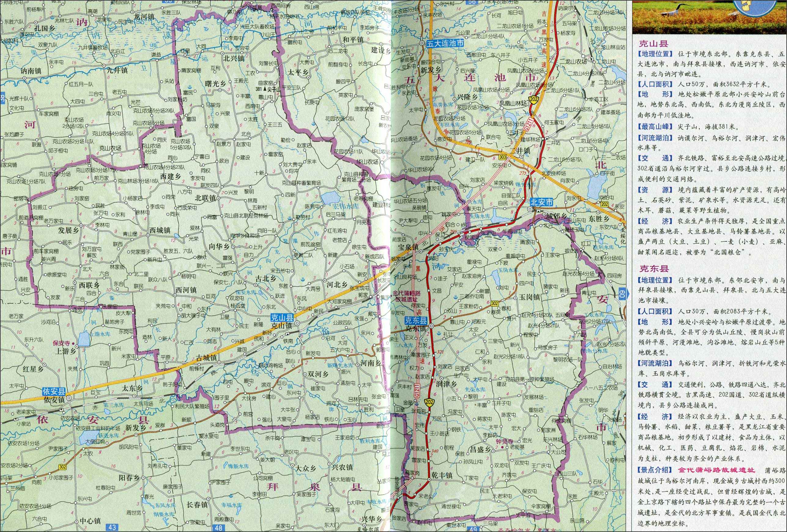Click the 发展乡 township label
This screenshot has width=787, height=532.
68,231
